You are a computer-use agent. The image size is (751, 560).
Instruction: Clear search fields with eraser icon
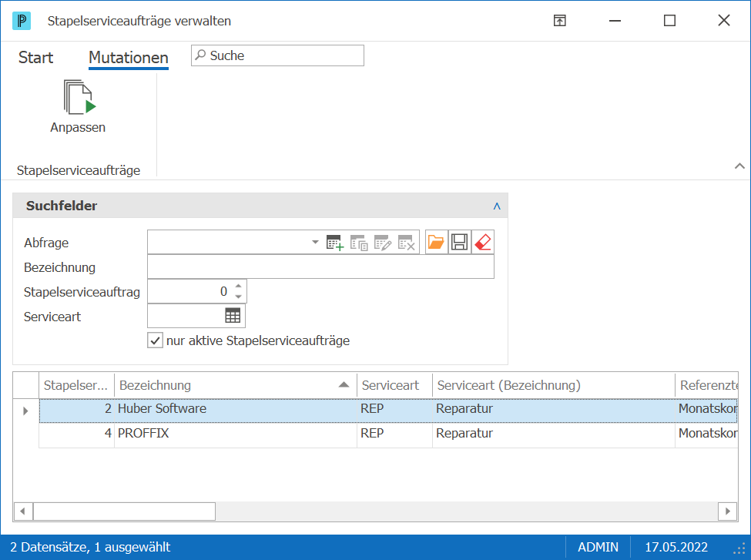483,242
